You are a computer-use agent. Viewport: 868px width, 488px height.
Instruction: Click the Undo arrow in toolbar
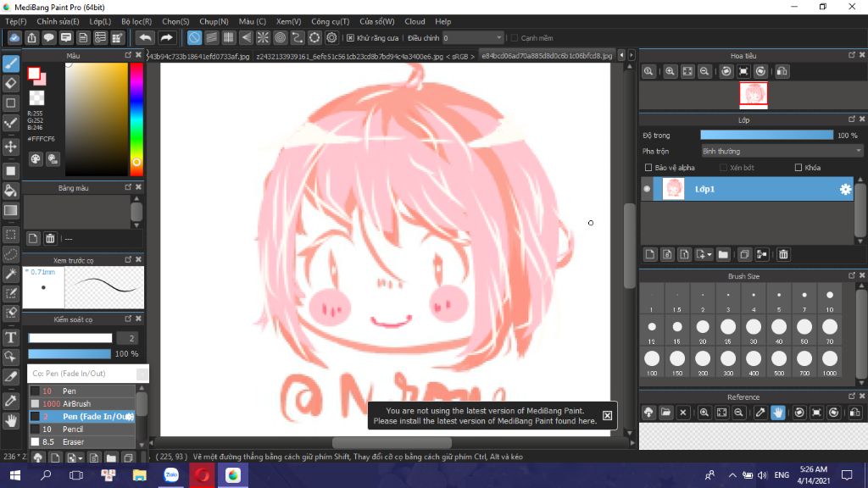(x=145, y=37)
